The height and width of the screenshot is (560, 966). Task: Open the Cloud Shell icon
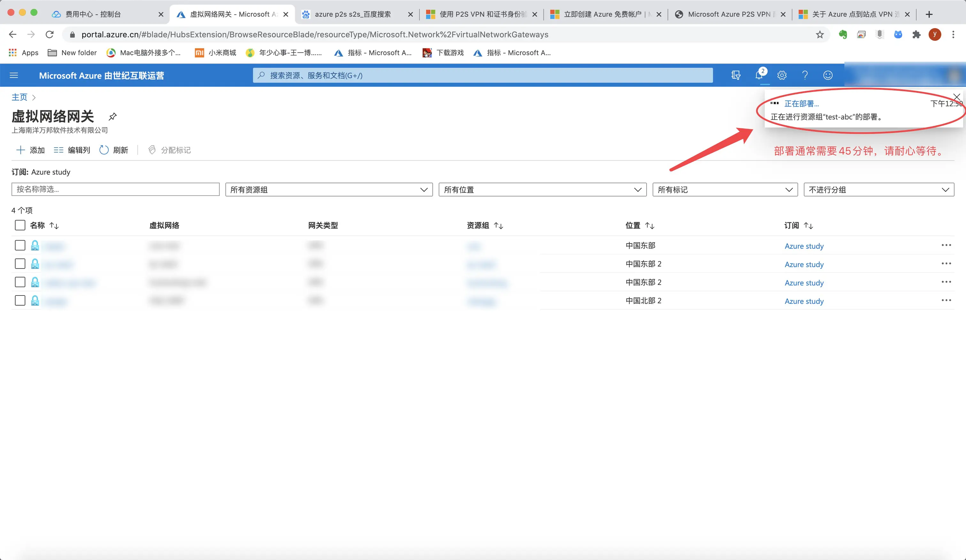736,75
